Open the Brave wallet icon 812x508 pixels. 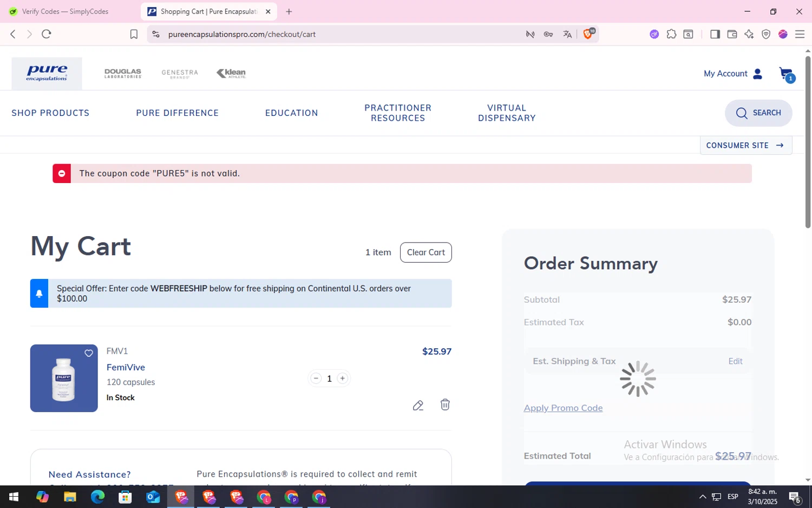click(x=732, y=34)
